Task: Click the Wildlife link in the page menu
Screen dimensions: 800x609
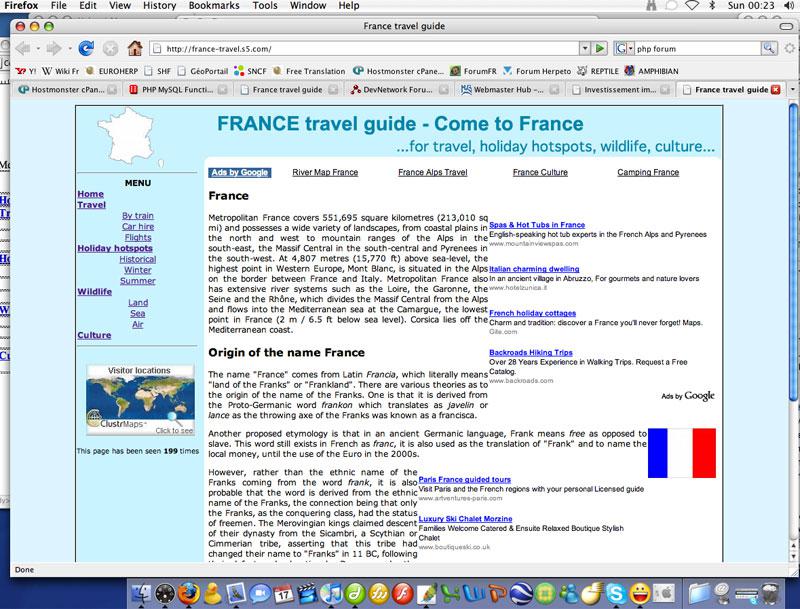Action: tap(94, 292)
